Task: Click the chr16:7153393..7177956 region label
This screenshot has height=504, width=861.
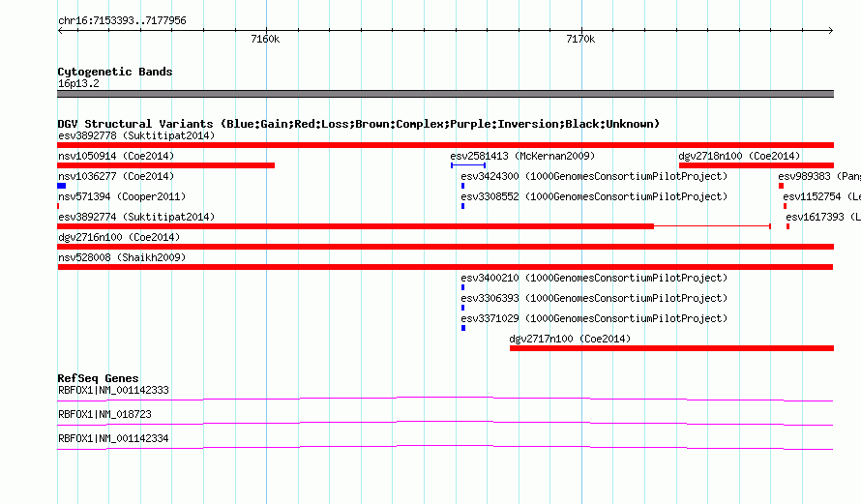Action: click(122, 20)
